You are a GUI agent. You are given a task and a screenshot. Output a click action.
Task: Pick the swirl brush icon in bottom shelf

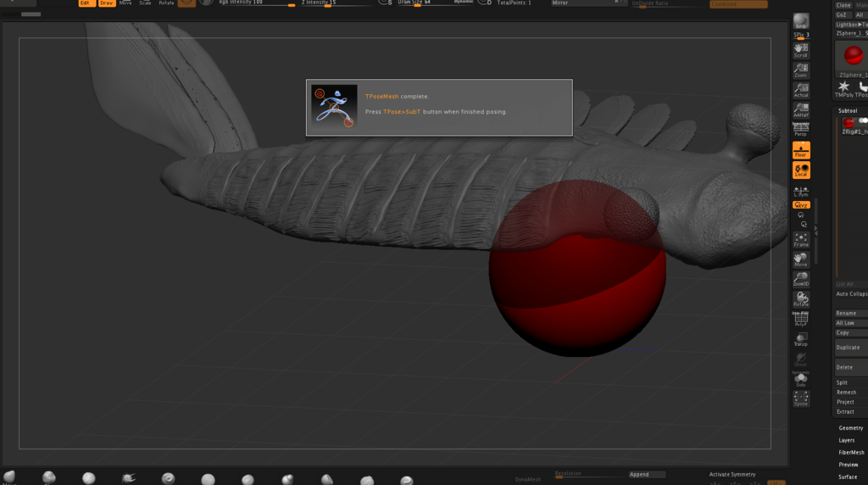pyautogui.click(x=169, y=478)
